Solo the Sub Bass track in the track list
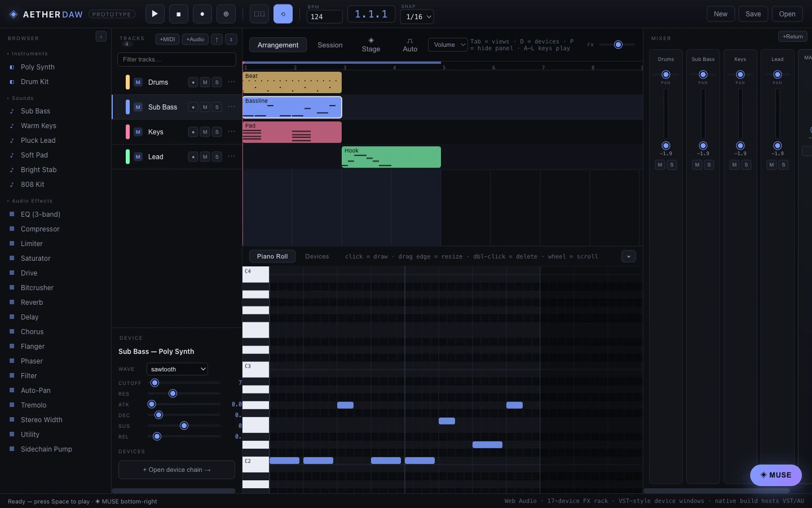Screen dimensions: 812x508 (217, 107)
